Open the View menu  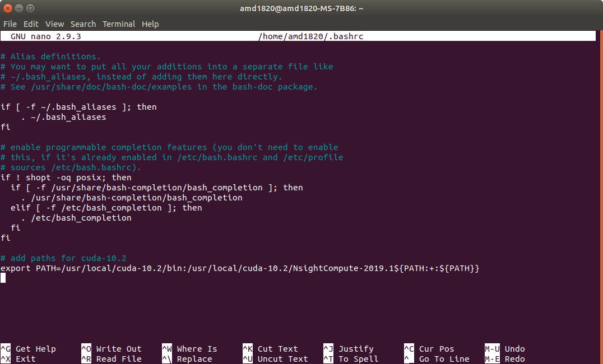coord(54,24)
